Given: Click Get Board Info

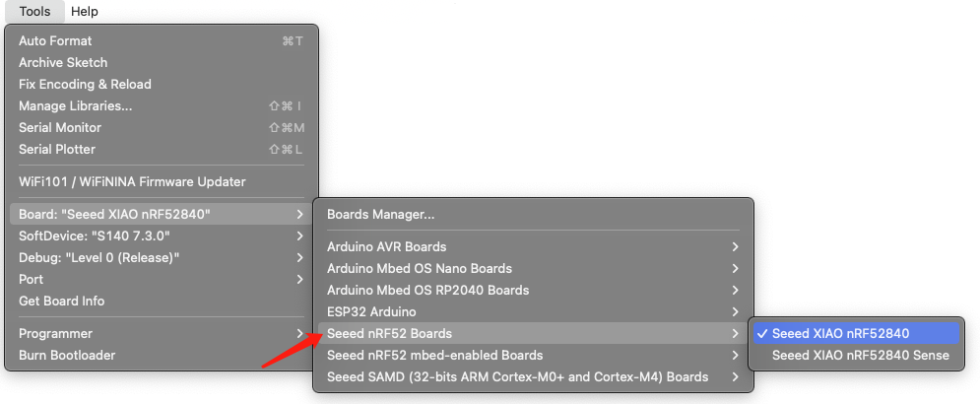Looking at the screenshot, I should [x=161, y=301].
